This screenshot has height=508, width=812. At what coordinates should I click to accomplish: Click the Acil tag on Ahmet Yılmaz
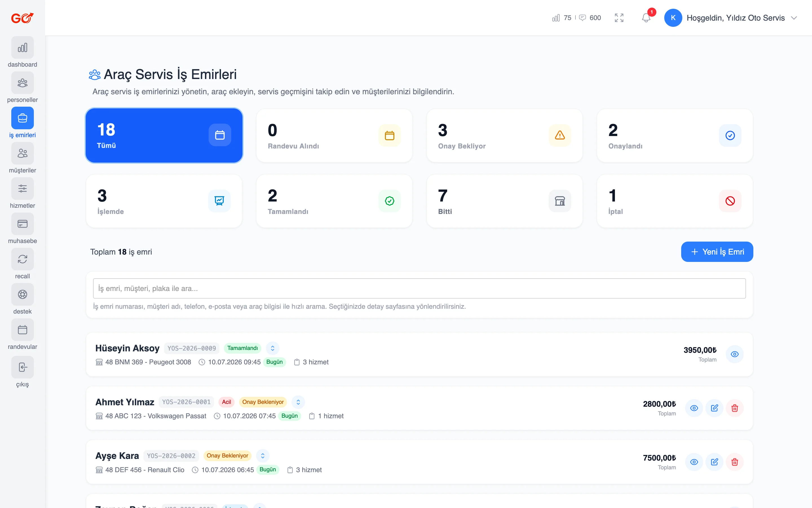[226, 402]
